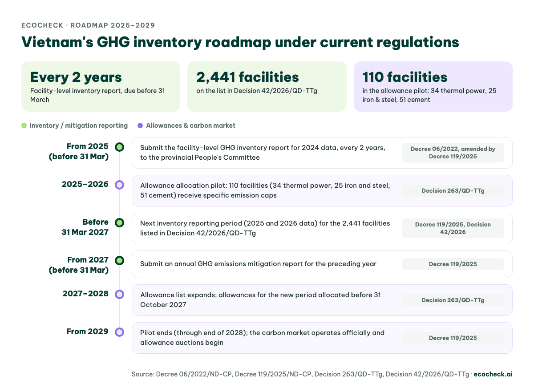Viewport: 534px width, 392px height.
Task: Click the ECOCHECK · ROADMAP 2025–2029 header text
Action: click(88, 25)
